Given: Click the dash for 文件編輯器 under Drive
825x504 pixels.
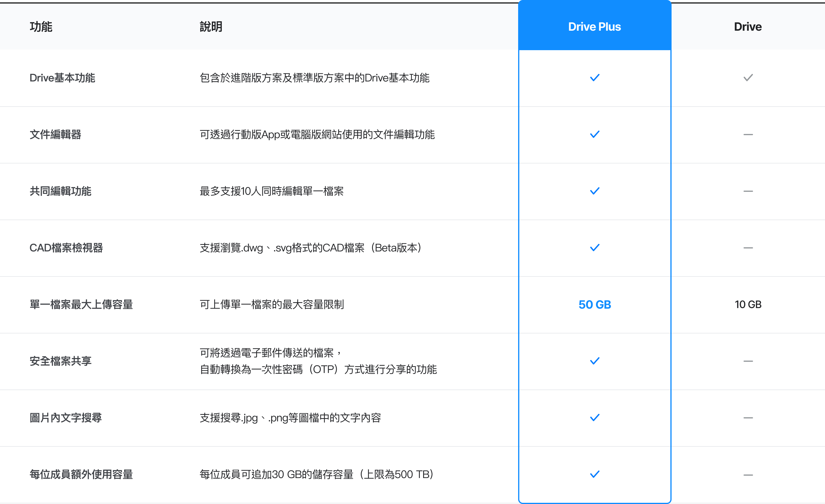Looking at the screenshot, I should click(x=748, y=135).
